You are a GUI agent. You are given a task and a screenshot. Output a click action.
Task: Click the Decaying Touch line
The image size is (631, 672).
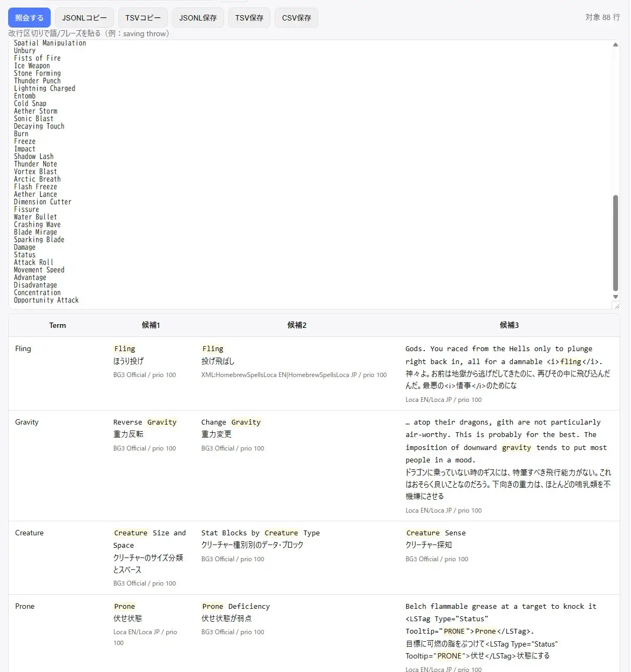tap(39, 126)
